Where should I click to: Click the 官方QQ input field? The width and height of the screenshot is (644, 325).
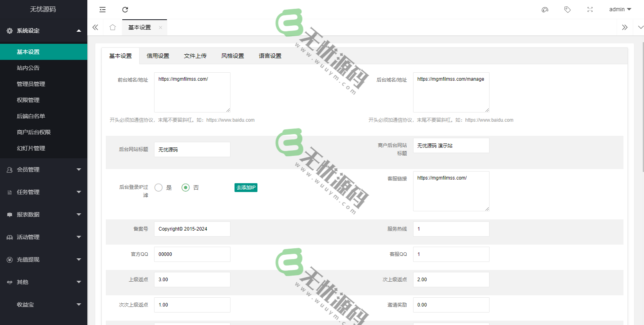[192, 254]
